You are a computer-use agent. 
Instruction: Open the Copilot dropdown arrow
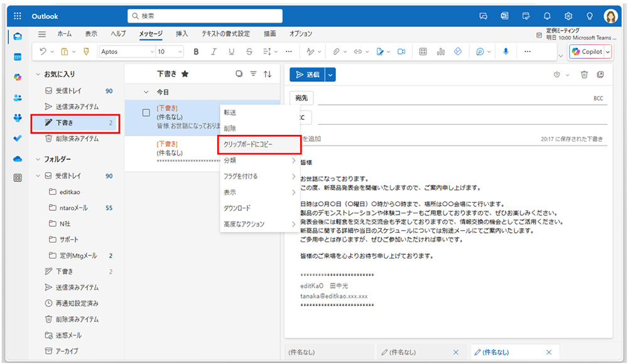click(607, 51)
